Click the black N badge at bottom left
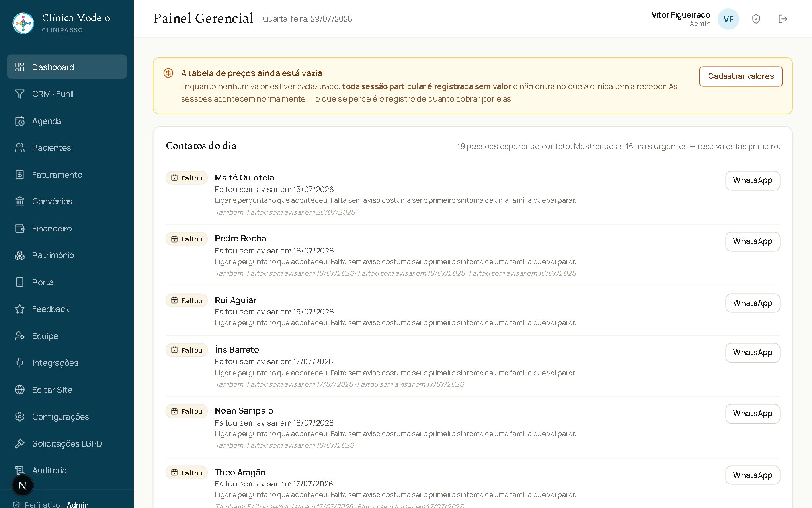812x508 pixels. [x=23, y=485]
